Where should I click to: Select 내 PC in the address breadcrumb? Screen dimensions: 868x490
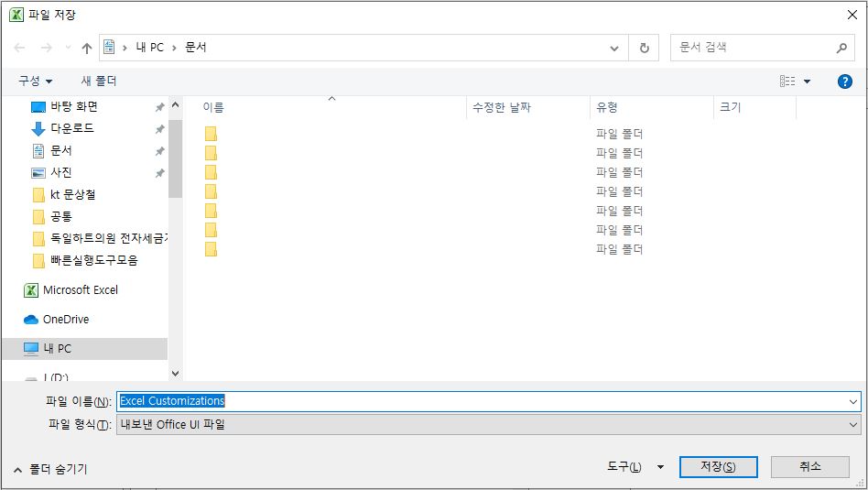point(150,48)
